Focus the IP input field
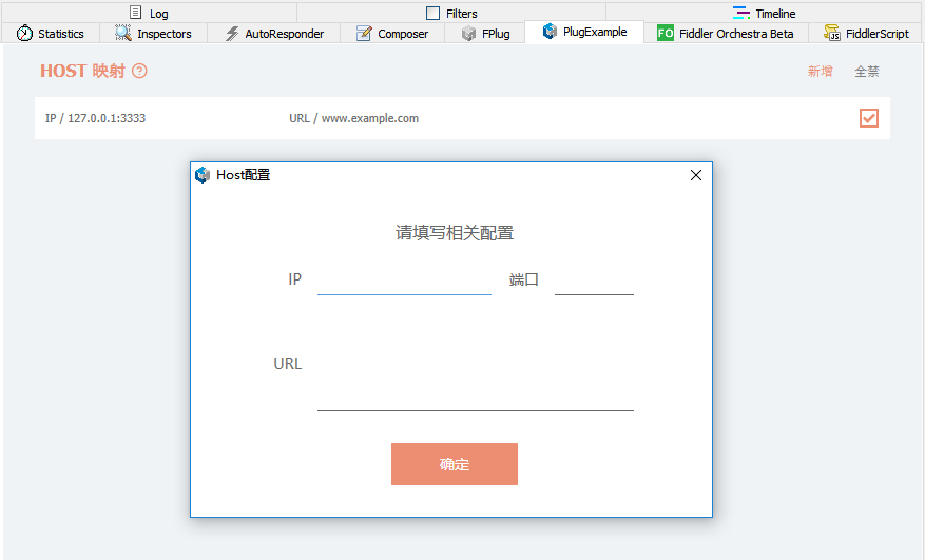 click(404, 281)
